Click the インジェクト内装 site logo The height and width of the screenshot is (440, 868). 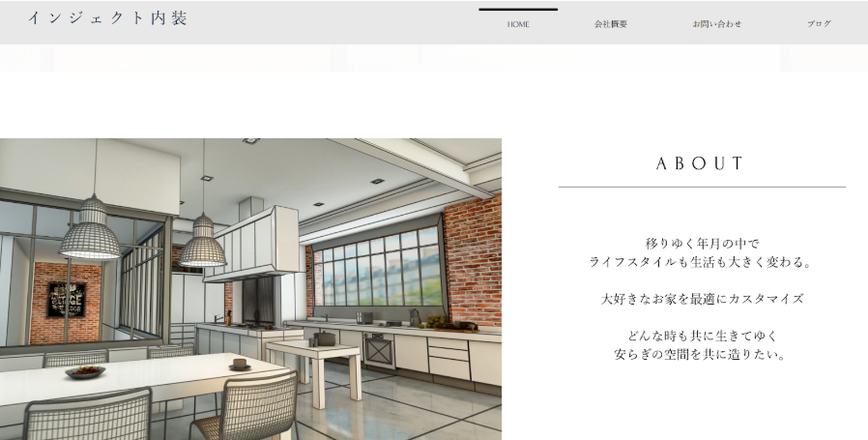coord(107,18)
